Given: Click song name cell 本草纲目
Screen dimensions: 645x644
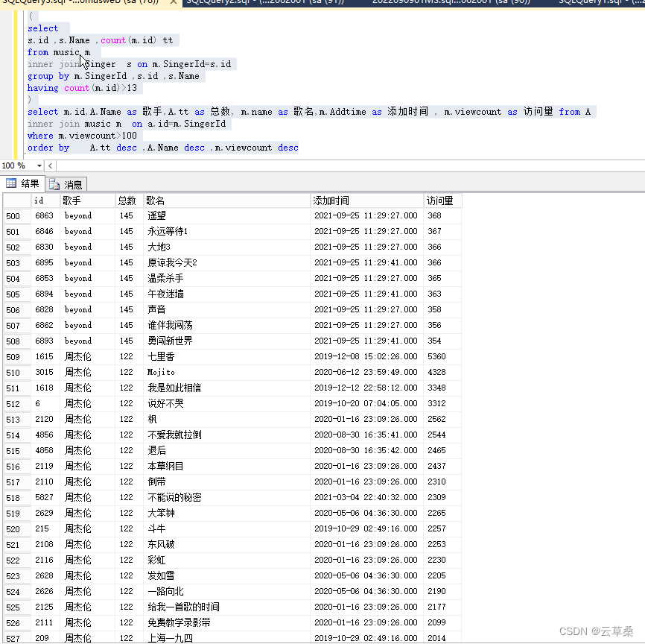Looking at the screenshot, I should 227,466.
